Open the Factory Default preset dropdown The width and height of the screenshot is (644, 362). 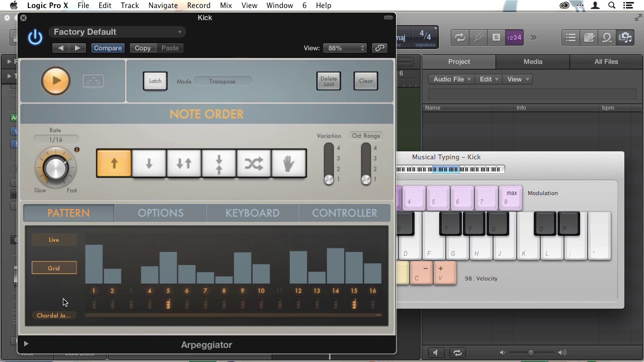pos(118,32)
